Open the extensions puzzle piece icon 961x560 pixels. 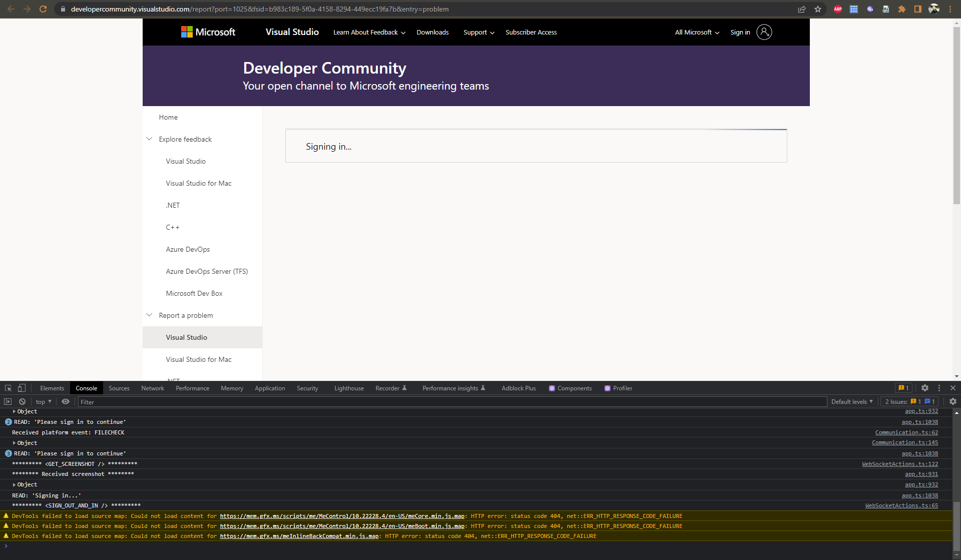point(902,9)
